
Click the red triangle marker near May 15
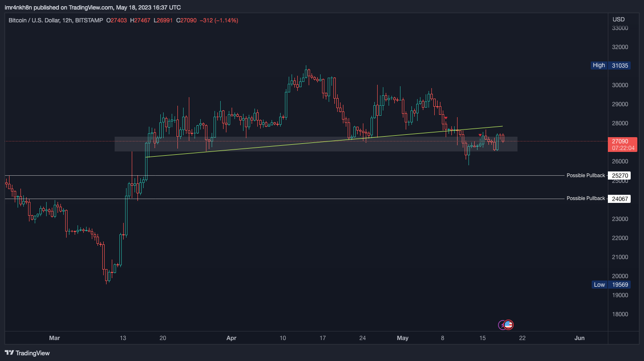(x=480, y=135)
